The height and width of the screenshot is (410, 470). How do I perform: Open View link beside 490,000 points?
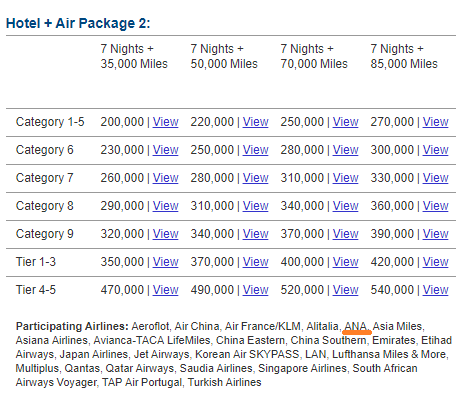[255, 290]
